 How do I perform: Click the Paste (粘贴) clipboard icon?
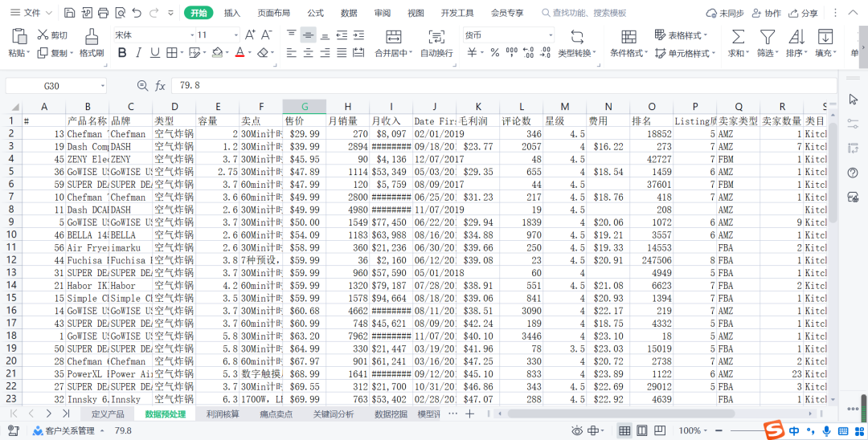click(x=19, y=36)
